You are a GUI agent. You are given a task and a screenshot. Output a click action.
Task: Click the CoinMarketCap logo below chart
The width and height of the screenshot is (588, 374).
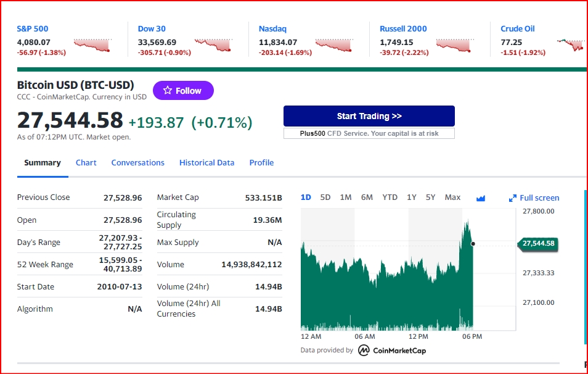point(392,351)
